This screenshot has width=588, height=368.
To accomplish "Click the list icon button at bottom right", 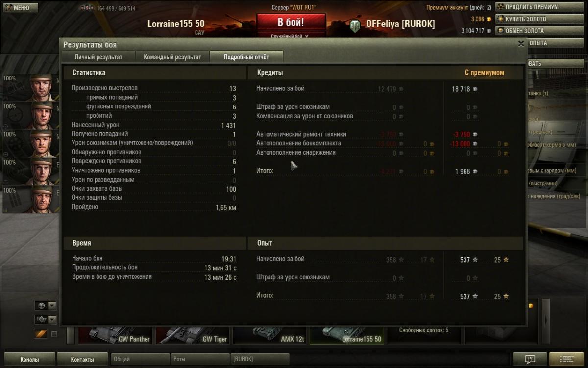I will [x=567, y=359].
